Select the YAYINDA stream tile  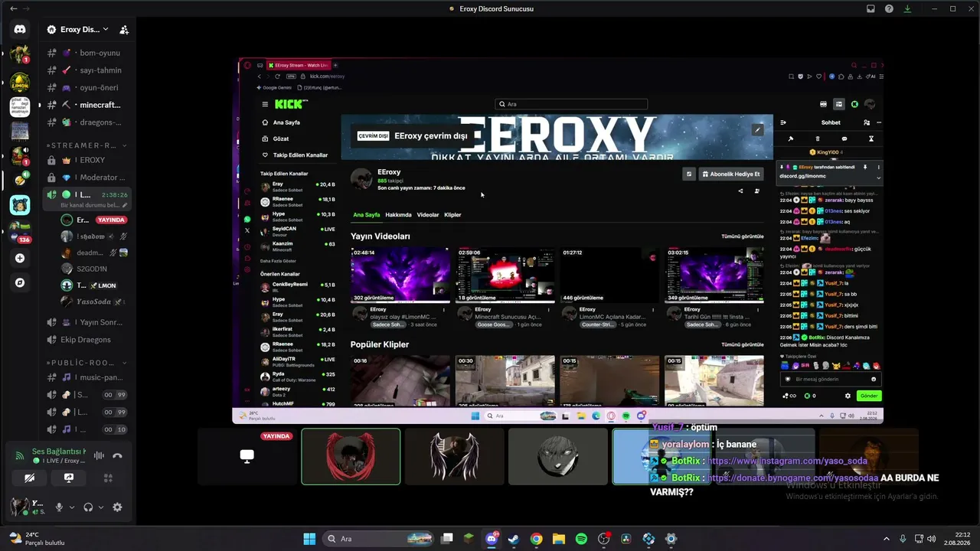tap(247, 456)
